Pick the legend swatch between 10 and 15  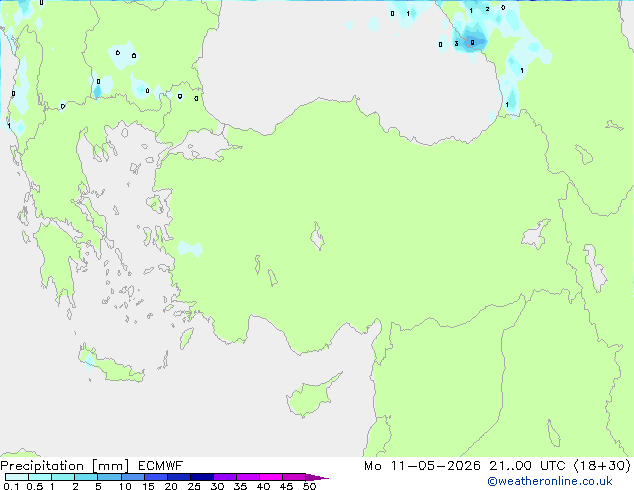click(x=132, y=477)
